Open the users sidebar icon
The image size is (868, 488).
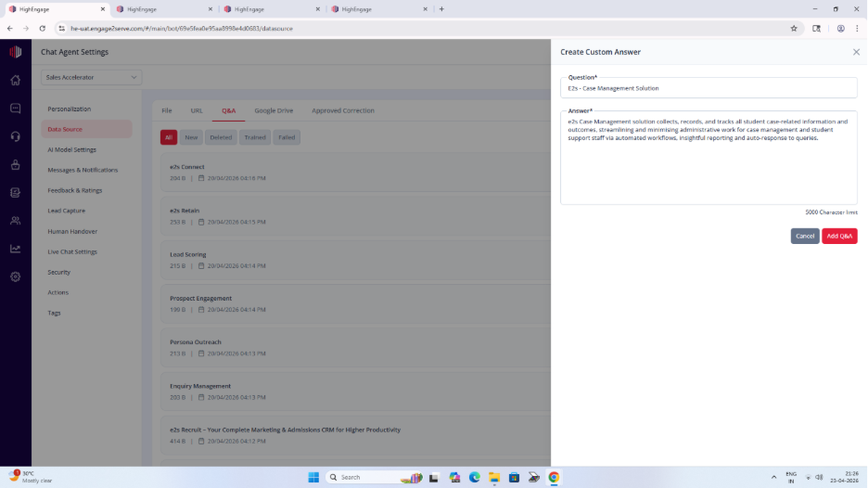[16, 221]
